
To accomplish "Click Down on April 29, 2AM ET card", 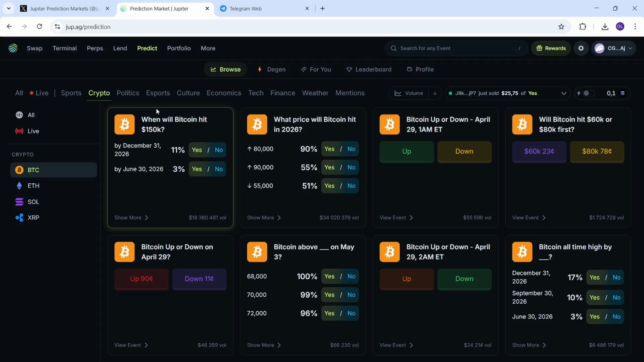I will [464, 279].
